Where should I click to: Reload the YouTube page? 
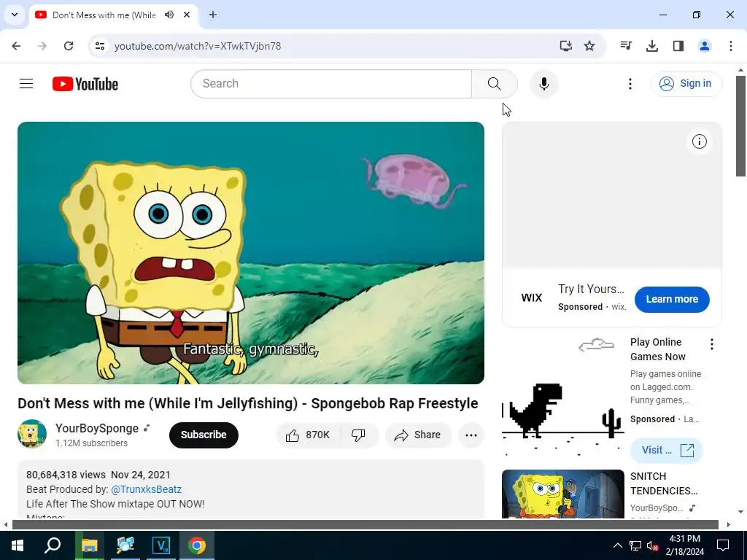point(69,46)
